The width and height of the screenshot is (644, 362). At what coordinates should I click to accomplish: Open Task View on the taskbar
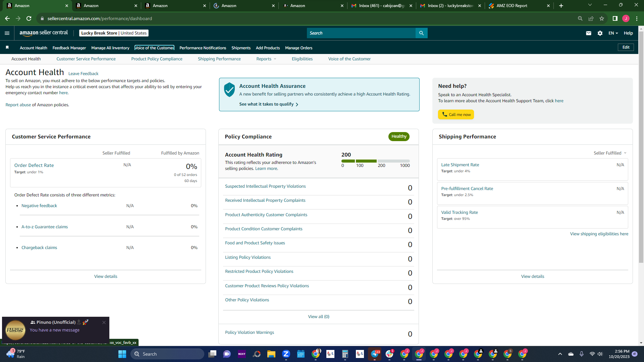pyautogui.click(x=212, y=354)
